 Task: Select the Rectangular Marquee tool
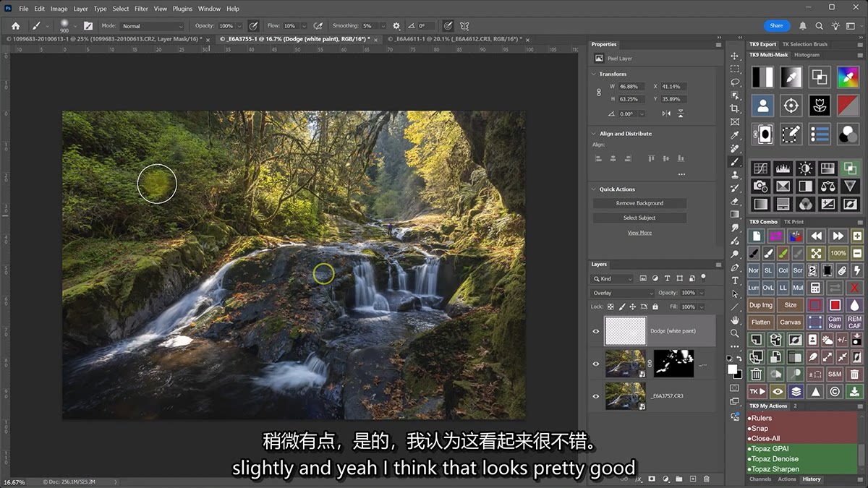[735, 69]
